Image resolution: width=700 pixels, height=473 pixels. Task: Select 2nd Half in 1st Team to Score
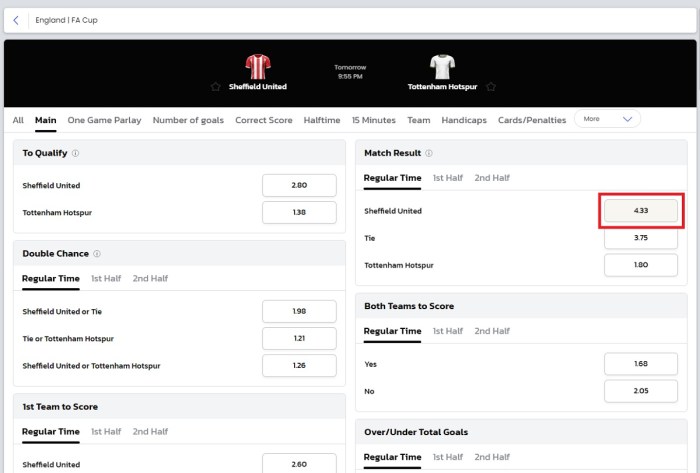tap(150, 432)
